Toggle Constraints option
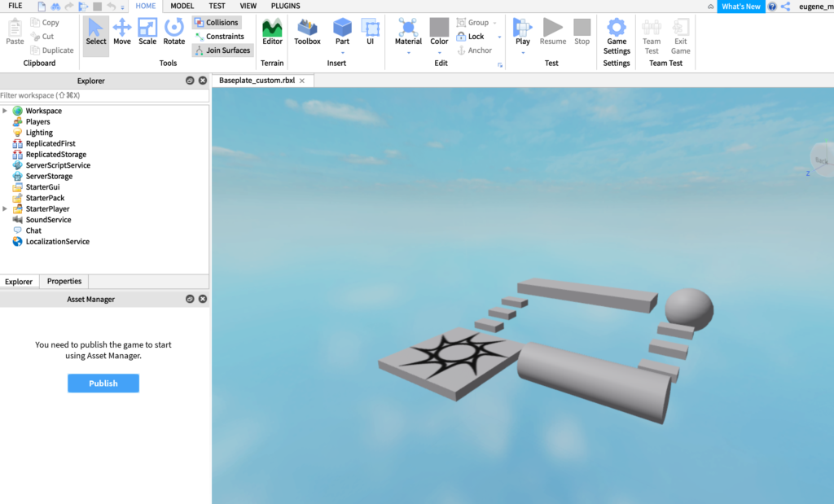The image size is (834, 504). tap(220, 36)
